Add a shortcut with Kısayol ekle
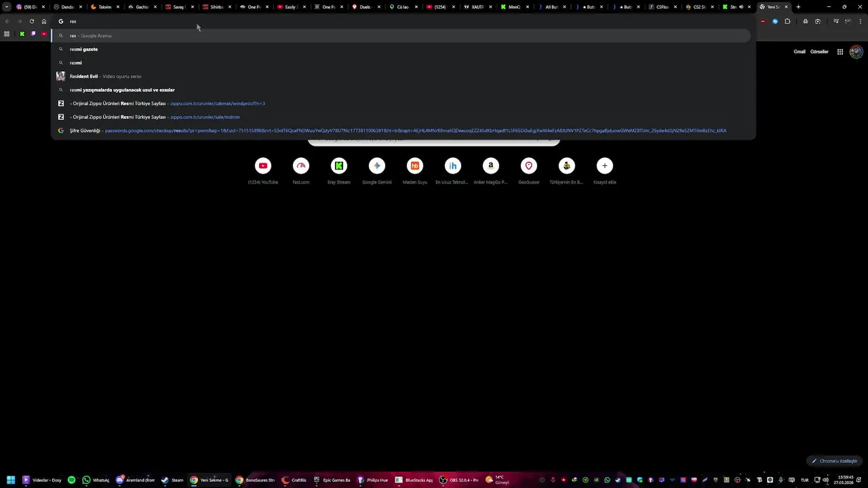This screenshot has width=868, height=488. (605, 171)
